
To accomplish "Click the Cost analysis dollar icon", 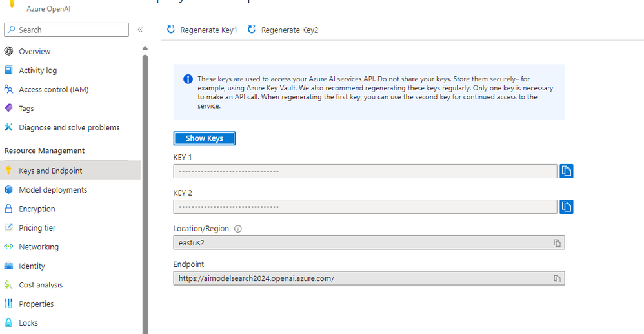I will click(8, 285).
